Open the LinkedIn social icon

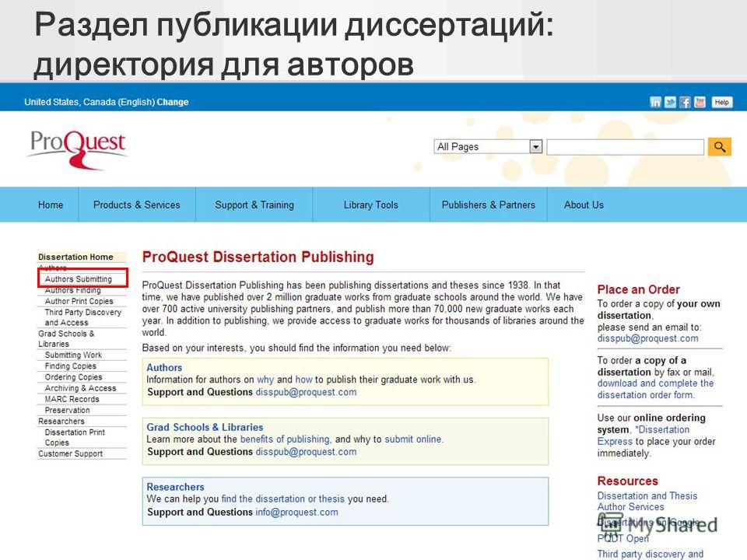pos(655,102)
